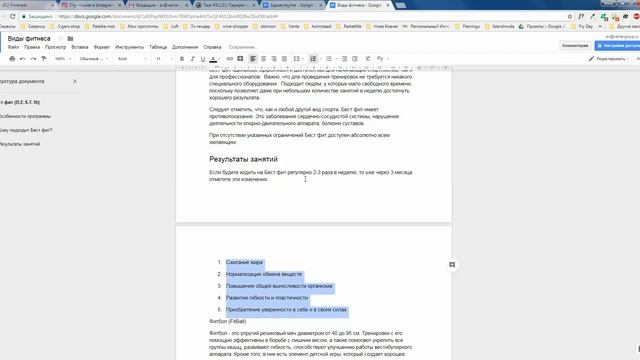Reload the page in Chrome
The height and width of the screenshot is (360, 640).
(13, 16)
